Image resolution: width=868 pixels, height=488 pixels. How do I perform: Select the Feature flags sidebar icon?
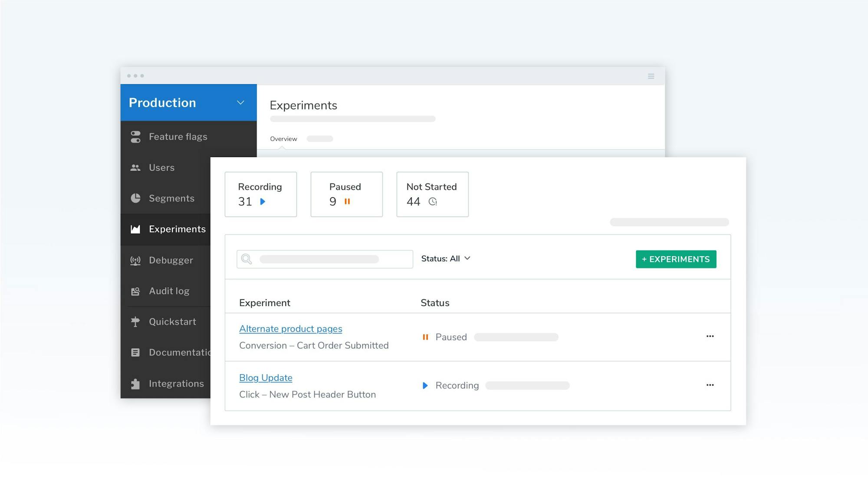point(135,137)
